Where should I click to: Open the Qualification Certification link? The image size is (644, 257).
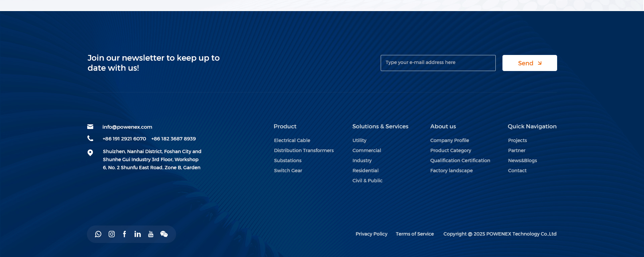(x=460, y=160)
